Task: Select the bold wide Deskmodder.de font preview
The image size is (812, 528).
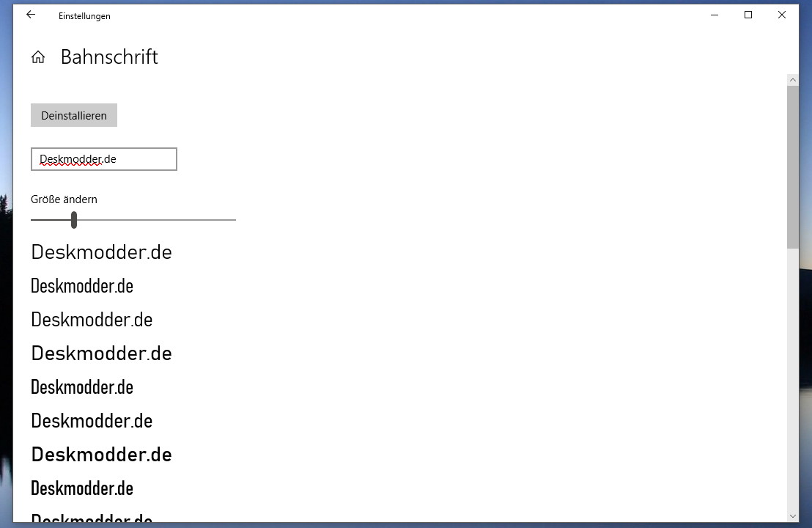Action: pyautogui.click(x=101, y=455)
